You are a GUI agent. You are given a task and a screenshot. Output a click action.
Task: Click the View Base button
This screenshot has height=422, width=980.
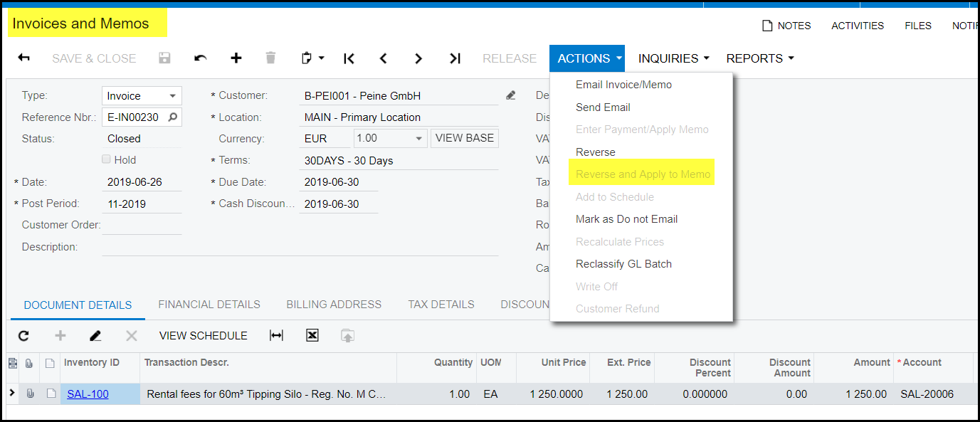tap(464, 139)
